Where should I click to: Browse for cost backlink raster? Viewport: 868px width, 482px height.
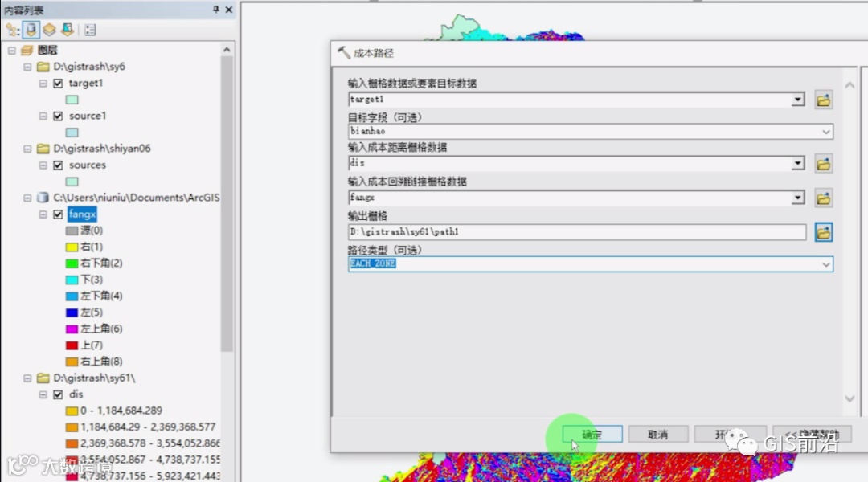coord(823,198)
